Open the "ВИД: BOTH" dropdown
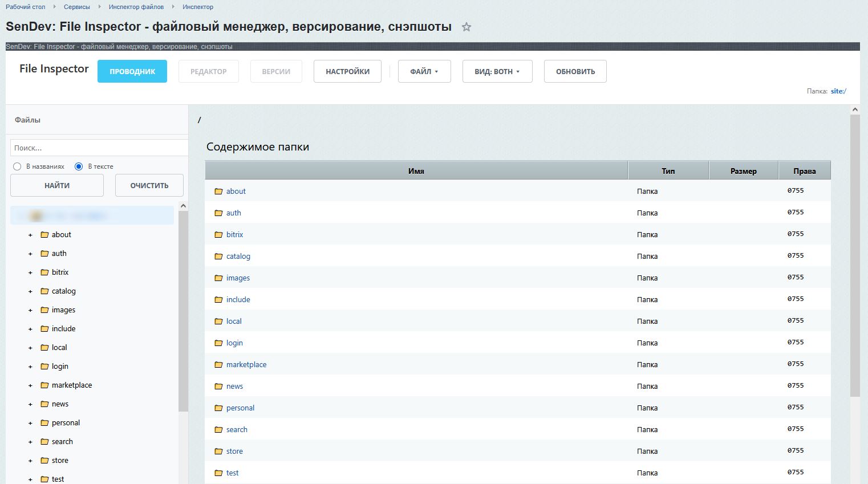 tap(497, 71)
